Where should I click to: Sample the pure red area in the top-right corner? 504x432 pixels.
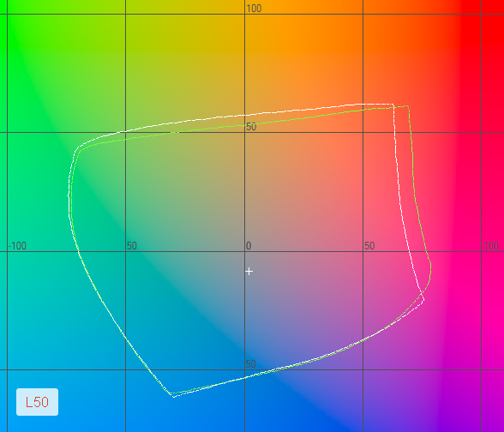pyautogui.click(x=485, y=19)
